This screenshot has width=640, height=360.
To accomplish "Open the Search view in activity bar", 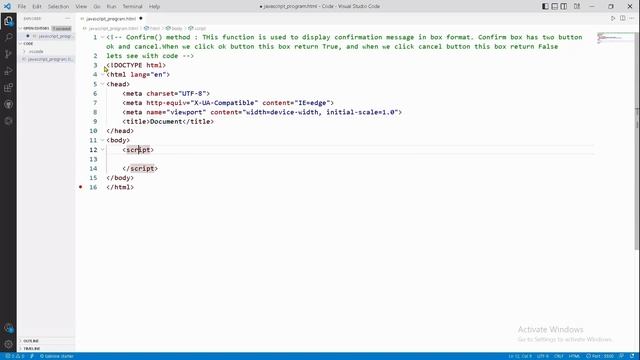I will pyautogui.click(x=8, y=38).
